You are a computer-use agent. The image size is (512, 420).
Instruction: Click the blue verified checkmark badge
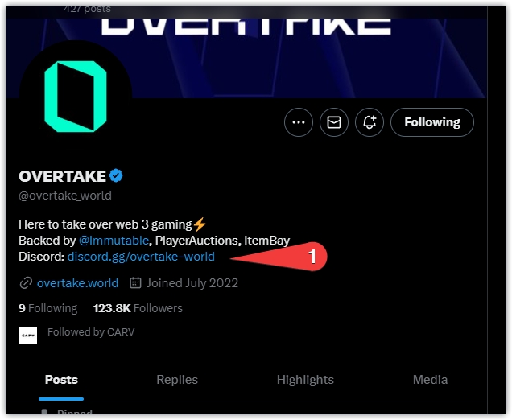pyautogui.click(x=116, y=176)
